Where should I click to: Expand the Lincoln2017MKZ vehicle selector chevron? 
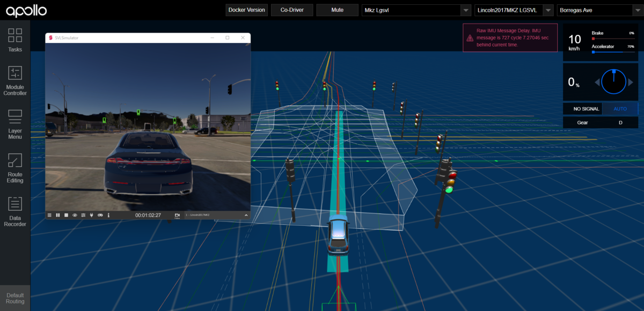click(x=246, y=215)
